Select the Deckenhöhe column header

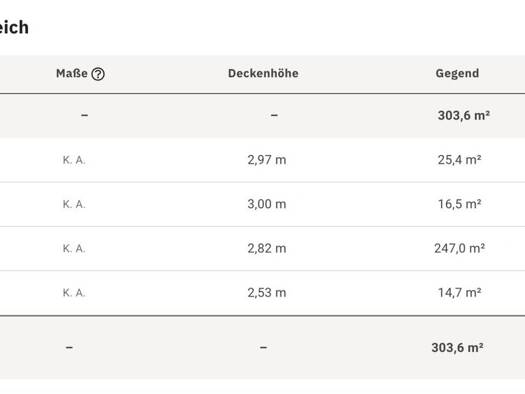click(x=263, y=73)
